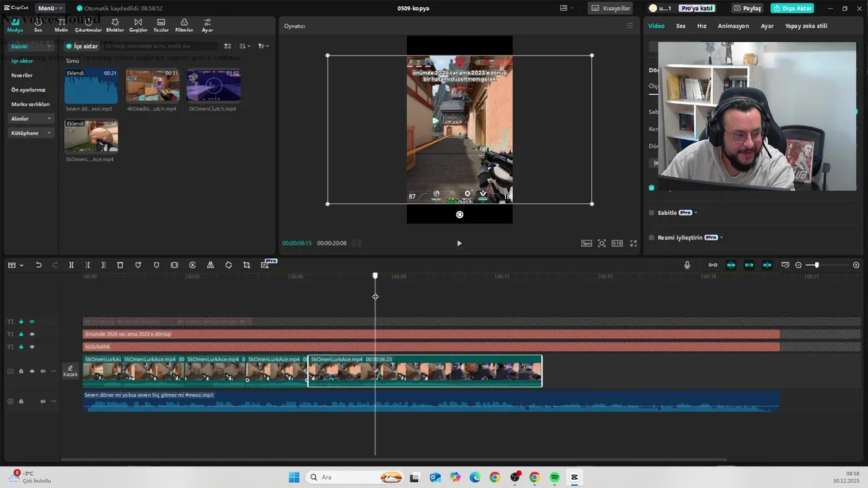The width and height of the screenshot is (868, 488).
Task: Switch media list to grid view
Action: [228, 46]
